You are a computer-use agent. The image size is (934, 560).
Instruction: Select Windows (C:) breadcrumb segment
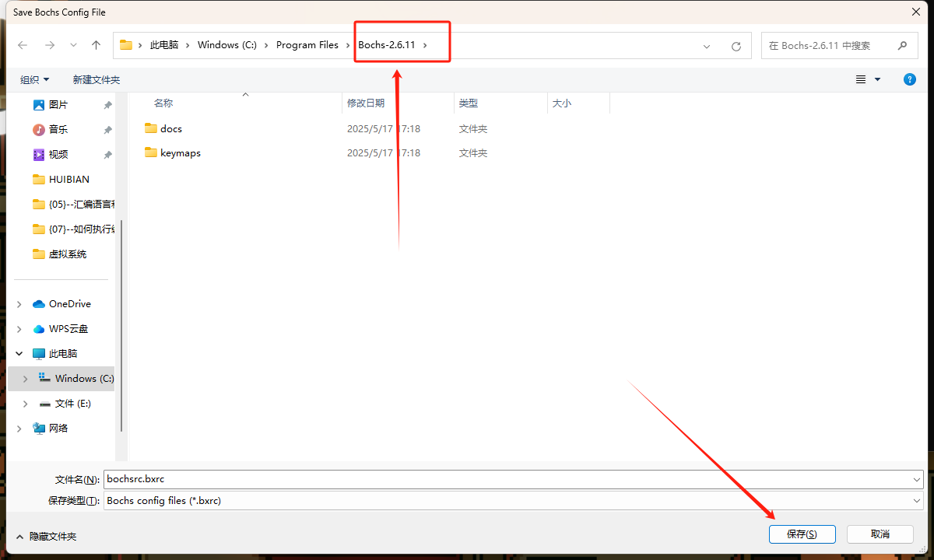[x=227, y=45]
